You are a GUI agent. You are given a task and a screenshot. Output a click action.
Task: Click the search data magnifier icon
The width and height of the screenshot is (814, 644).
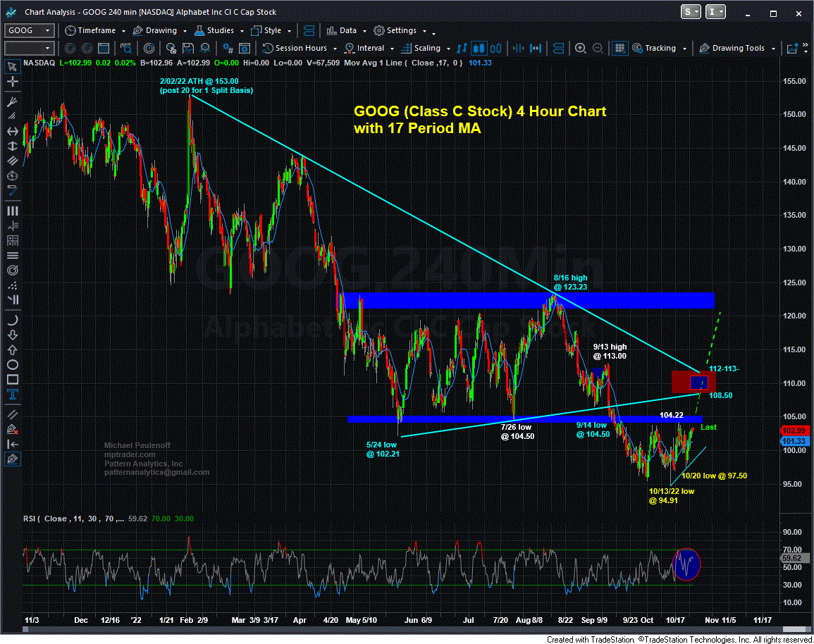[126, 48]
